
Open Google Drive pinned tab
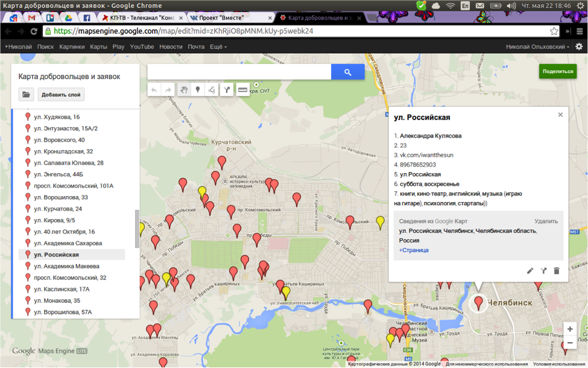[68, 17]
